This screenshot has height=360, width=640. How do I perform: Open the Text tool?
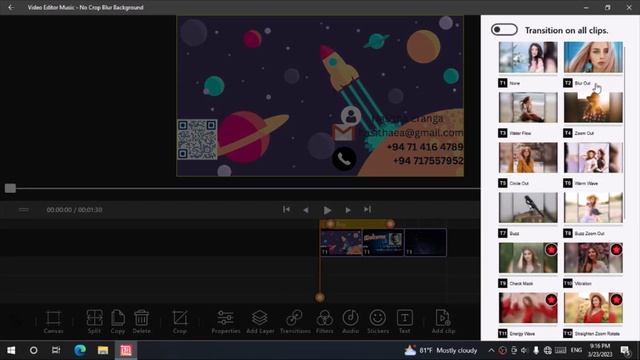404,322
